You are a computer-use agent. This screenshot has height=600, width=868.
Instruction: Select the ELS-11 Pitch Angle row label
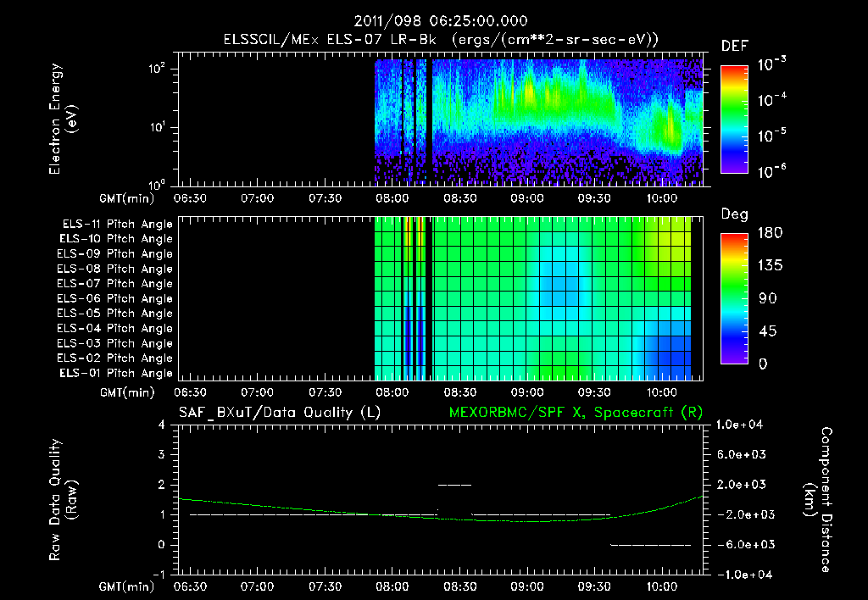point(117,225)
